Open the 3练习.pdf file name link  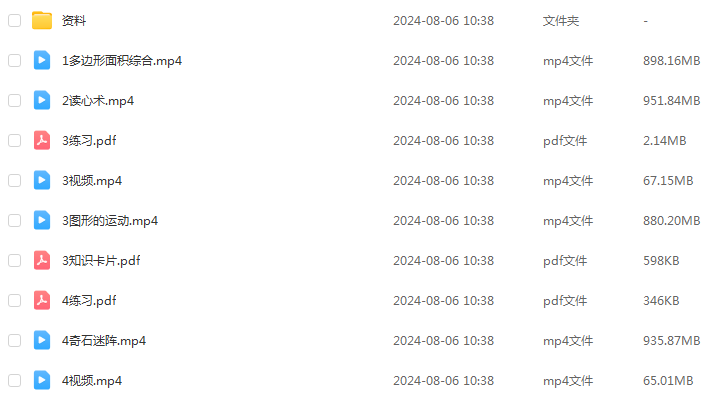tap(89, 141)
